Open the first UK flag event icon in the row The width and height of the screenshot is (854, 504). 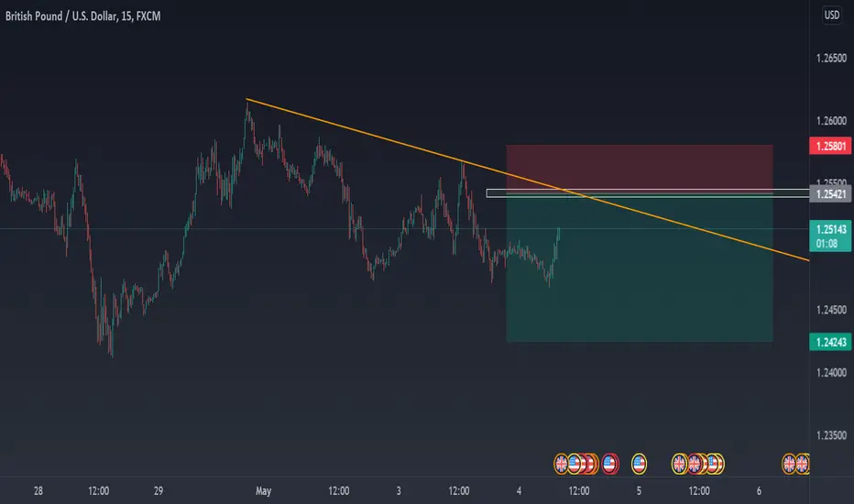coord(561,465)
